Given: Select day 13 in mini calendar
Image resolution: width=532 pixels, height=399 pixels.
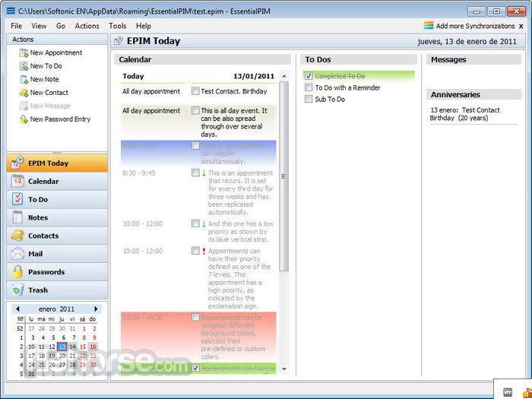Looking at the screenshot, I should point(62,347).
